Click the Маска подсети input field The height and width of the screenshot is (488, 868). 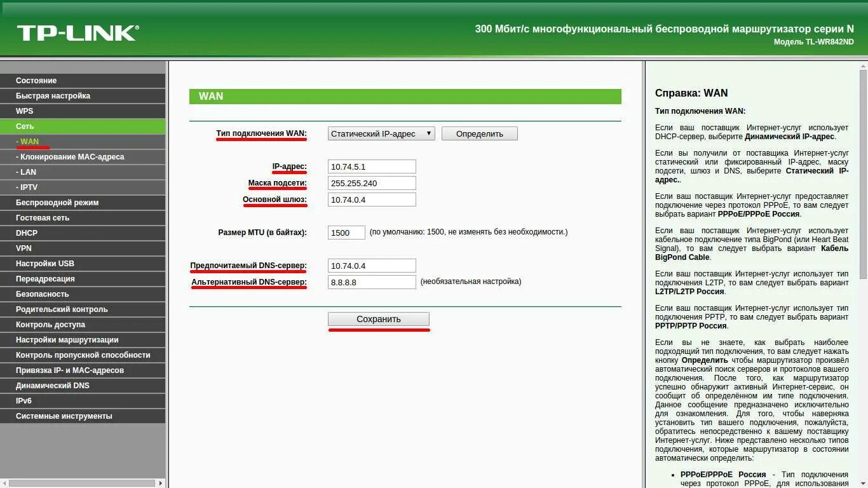pos(372,183)
